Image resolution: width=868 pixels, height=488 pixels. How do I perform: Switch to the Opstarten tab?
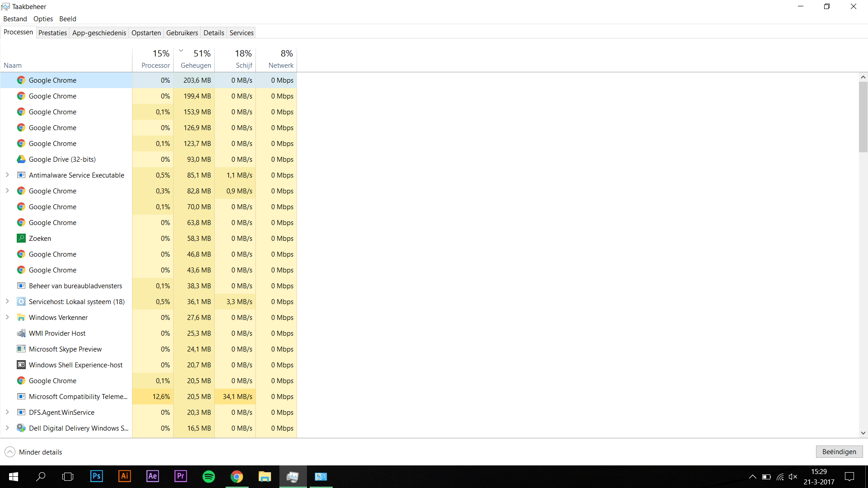point(146,33)
